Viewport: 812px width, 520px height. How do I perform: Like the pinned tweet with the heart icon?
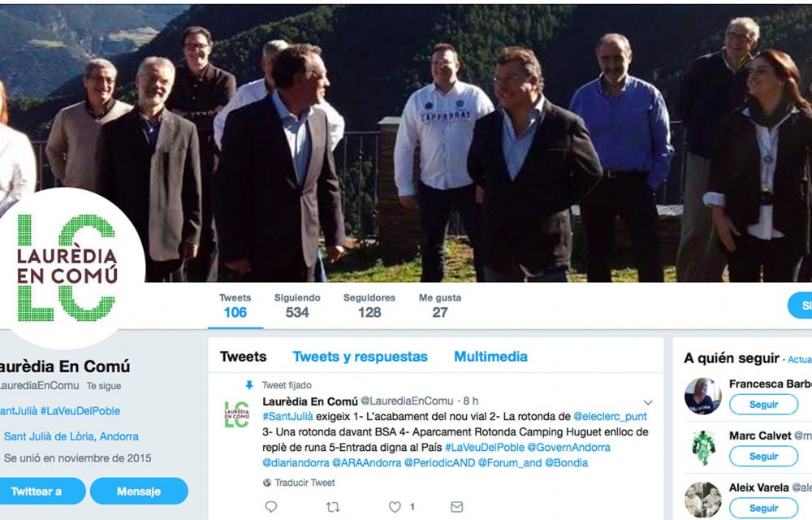[395, 507]
